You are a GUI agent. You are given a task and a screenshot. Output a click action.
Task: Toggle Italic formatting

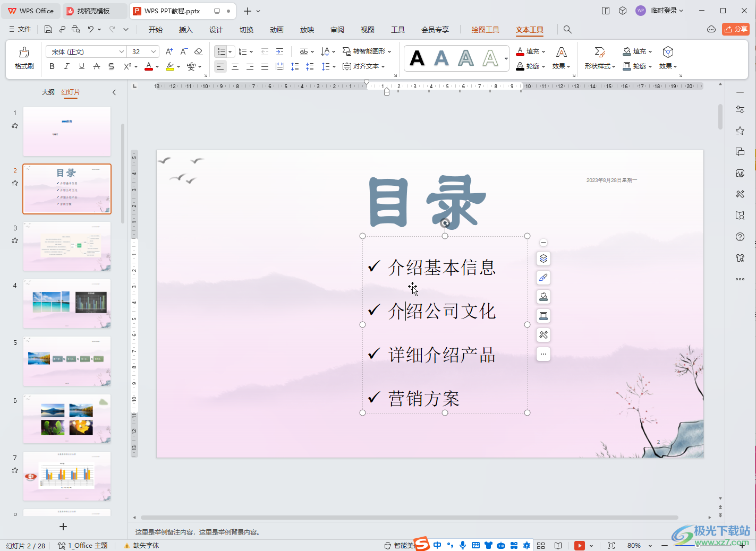click(66, 66)
